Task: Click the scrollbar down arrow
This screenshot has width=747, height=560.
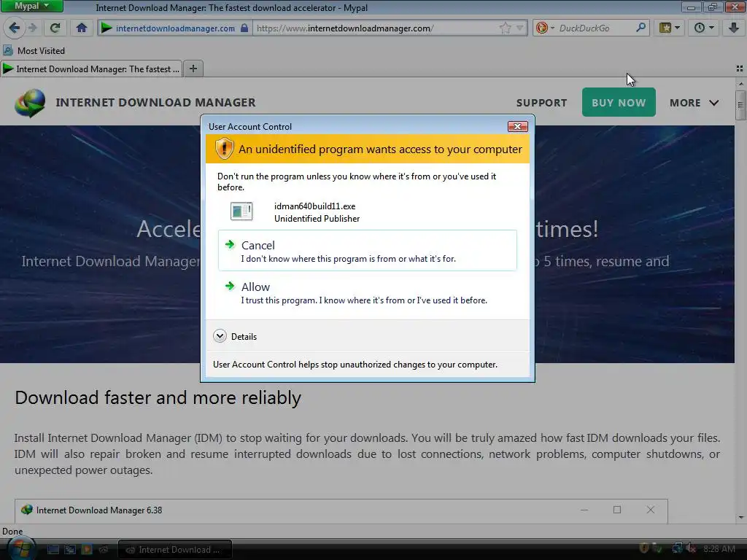Action: click(740, 518)
